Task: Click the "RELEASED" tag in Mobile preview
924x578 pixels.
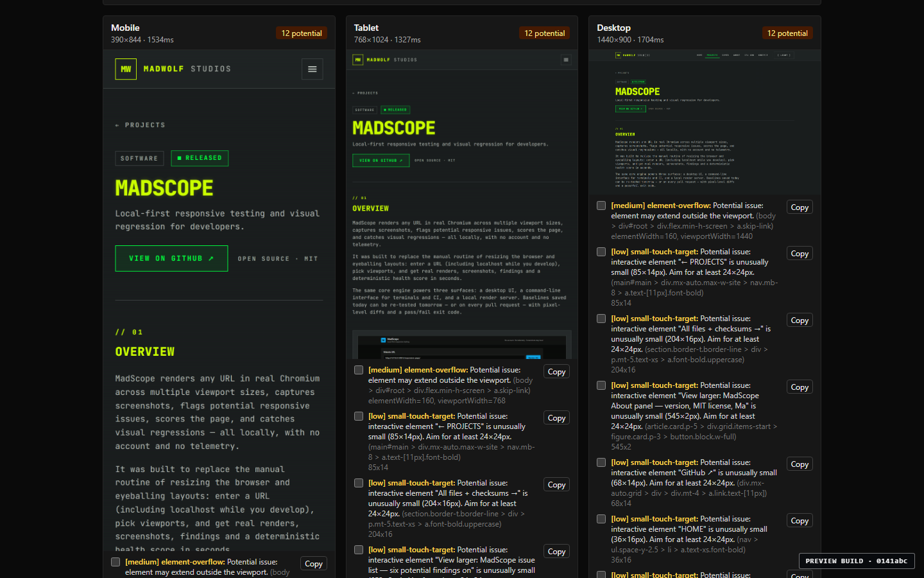Action: 200,158
